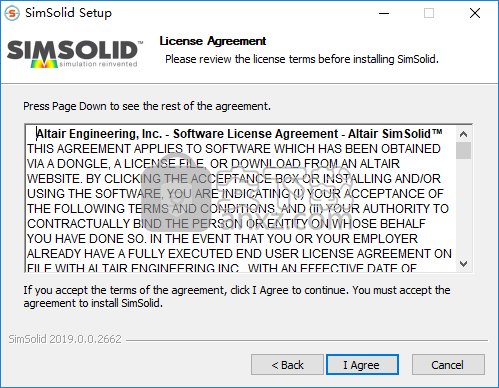Go back with the < Back button
Screen dimensions: 499x388
[287, 364]
